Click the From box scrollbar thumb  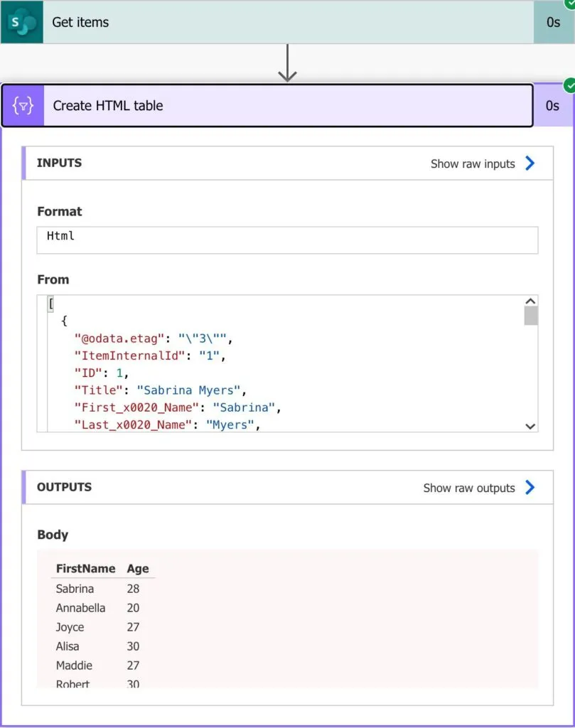pyautogui.click(x=530, y=316)
